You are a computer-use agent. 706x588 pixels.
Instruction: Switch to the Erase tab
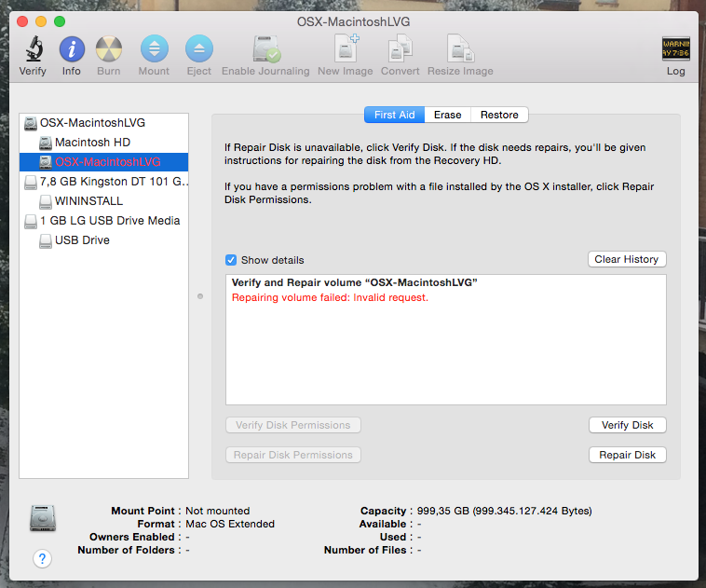point(448,115)
